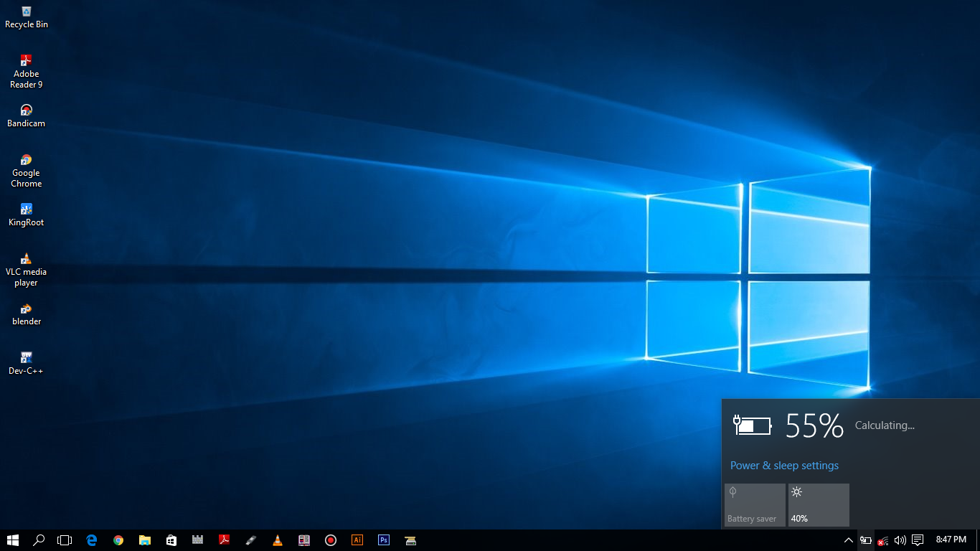The height and width of the screenshot is (551, 980).
Task: Open Task View from the taskbar
Action: point(65,540)
